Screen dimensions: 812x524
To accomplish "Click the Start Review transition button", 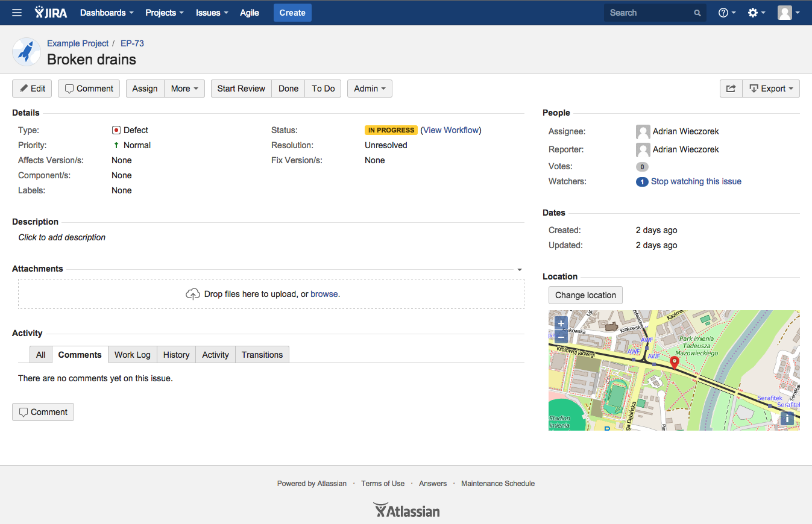I will click(x=241, y=89).
